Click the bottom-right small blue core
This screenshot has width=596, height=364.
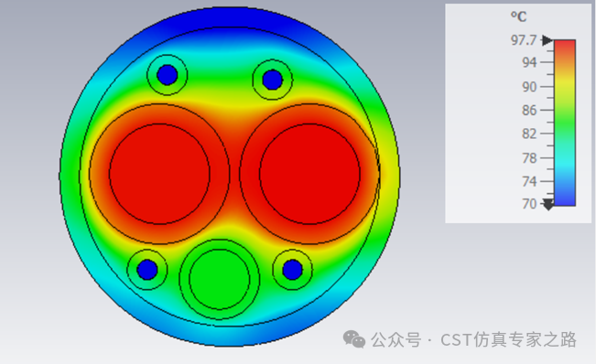(292, 270)
